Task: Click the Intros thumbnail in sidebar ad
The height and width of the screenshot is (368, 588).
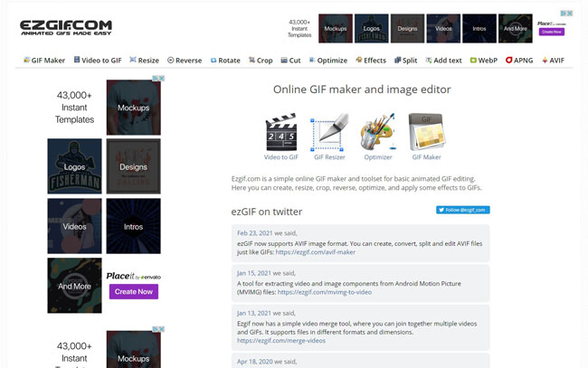Action: click(134, 226)
